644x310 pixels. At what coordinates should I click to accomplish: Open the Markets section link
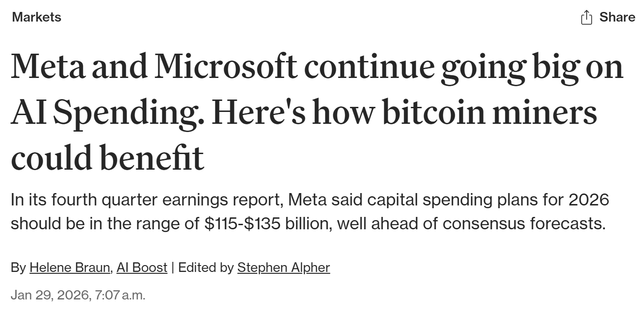pyautogui.click(x=36, y=17)
